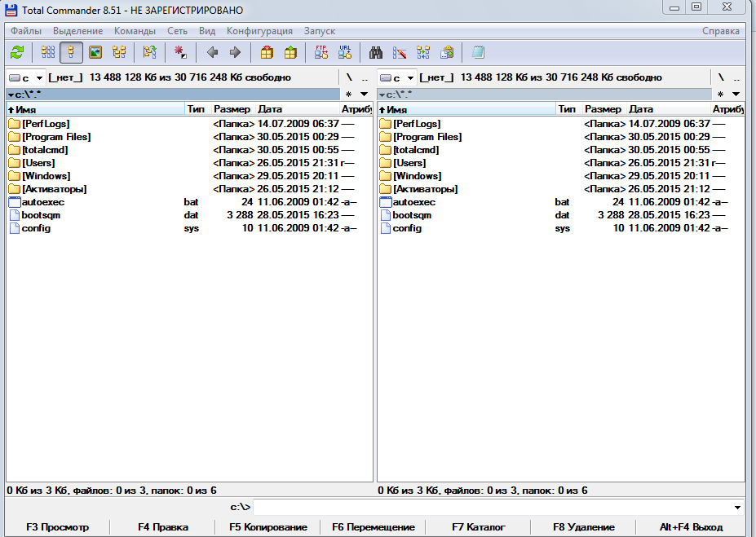
Task: Switch to brief file names view
Action: coord(48,52)
